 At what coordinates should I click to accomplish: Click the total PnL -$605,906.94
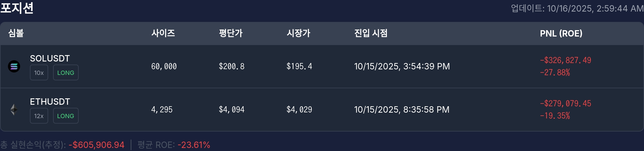96,145
